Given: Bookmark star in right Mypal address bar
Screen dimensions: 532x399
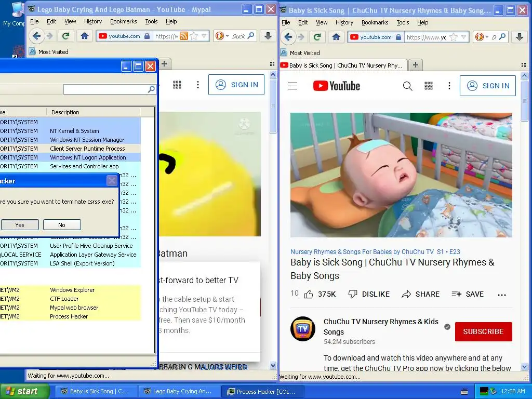Looking at the screenshot, I should [x=453, y=37].
